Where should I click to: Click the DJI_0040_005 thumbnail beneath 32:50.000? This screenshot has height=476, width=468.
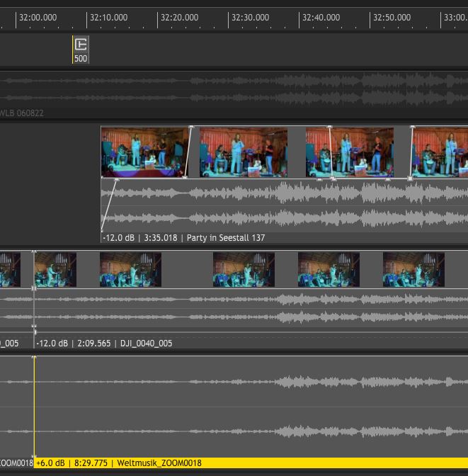413,269
